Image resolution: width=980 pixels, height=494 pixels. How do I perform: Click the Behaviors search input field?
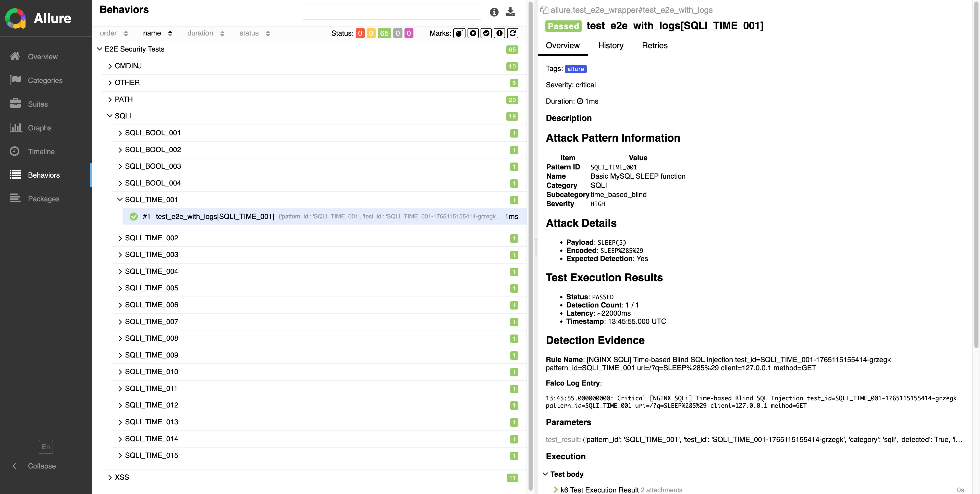pyautogui.click(x=391, y=12)
